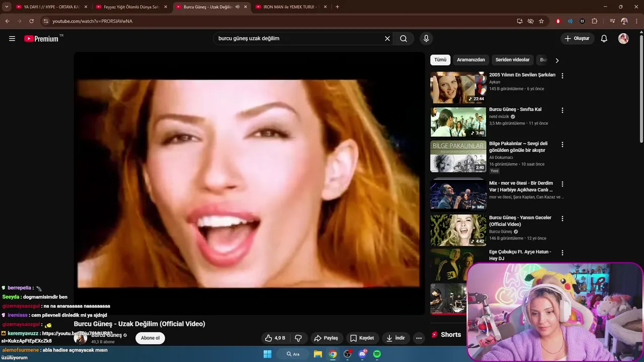This screenshot has height=362, width=644.
Task: Close the Feyyaz Yiğit tab
Action: 166,7
